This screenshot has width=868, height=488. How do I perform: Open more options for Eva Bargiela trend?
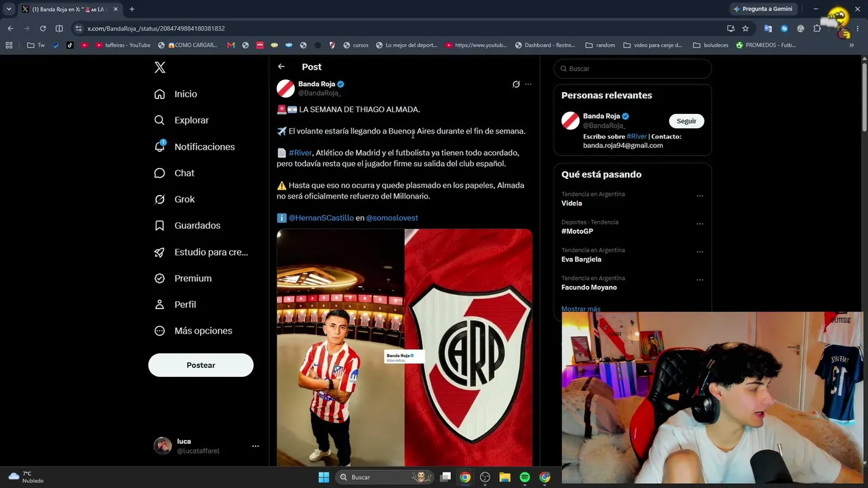(x=700, y=251)
